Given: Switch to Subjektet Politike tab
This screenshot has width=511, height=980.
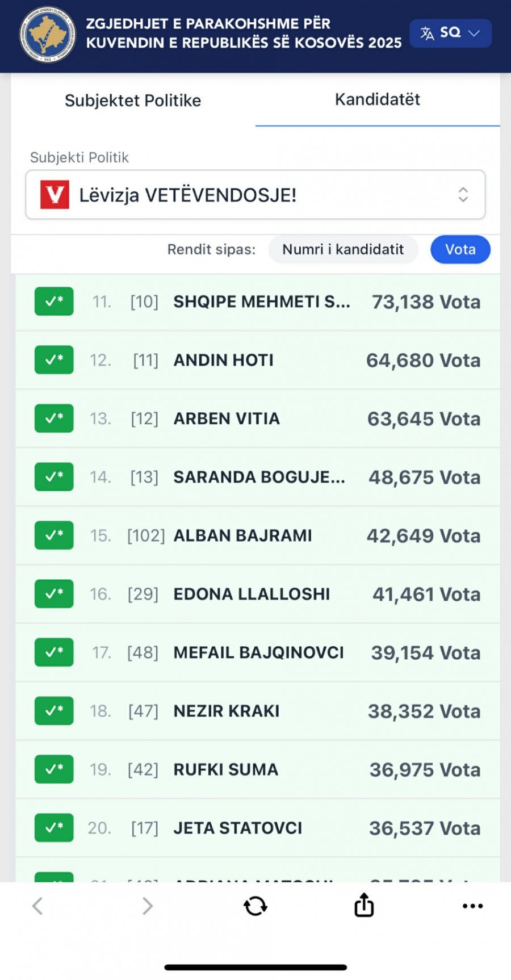Looking at the screenshot, I should (133, 100).
